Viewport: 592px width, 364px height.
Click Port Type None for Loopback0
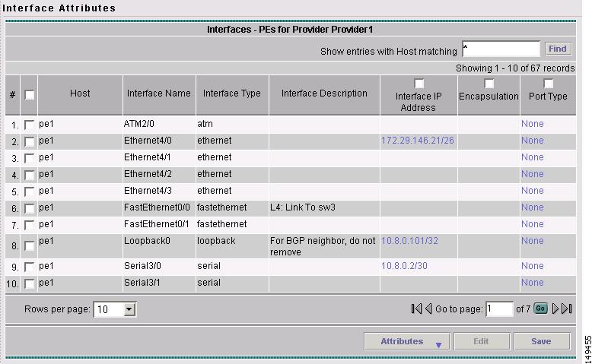point(533,241)
